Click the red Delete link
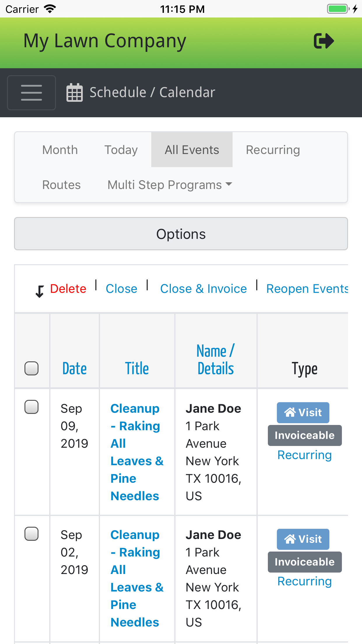 68,289
